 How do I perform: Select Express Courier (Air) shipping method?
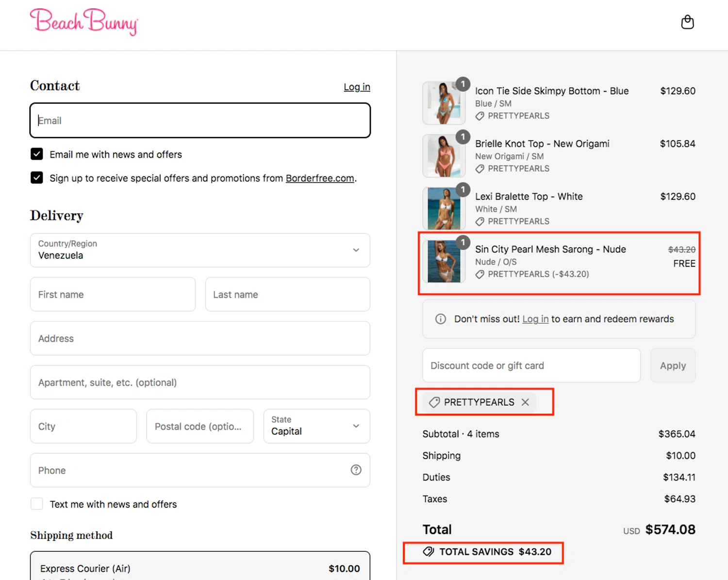[x=200, y=566]
